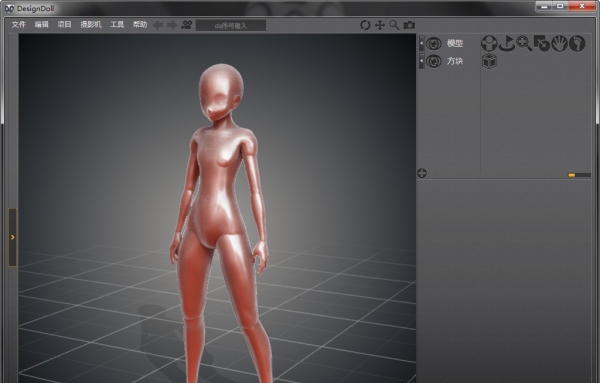600x383 pixels.
Task: Select the 方块 item in list
Action: [455, 61]
